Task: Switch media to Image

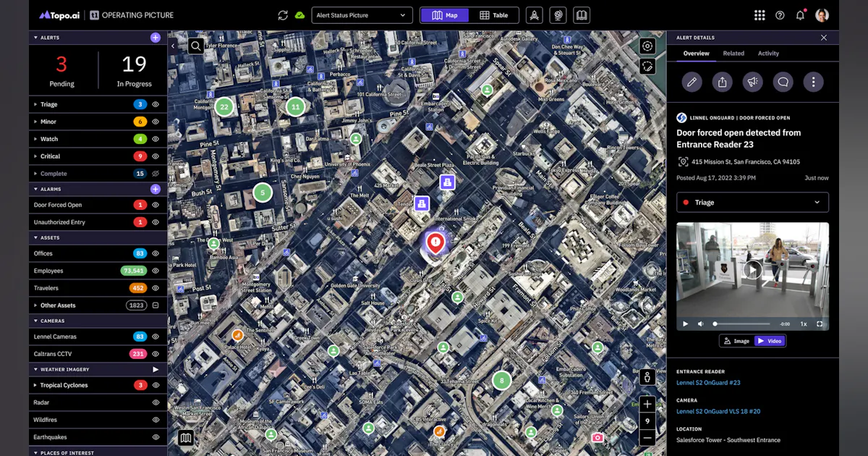Action: [x=736, y=341]
